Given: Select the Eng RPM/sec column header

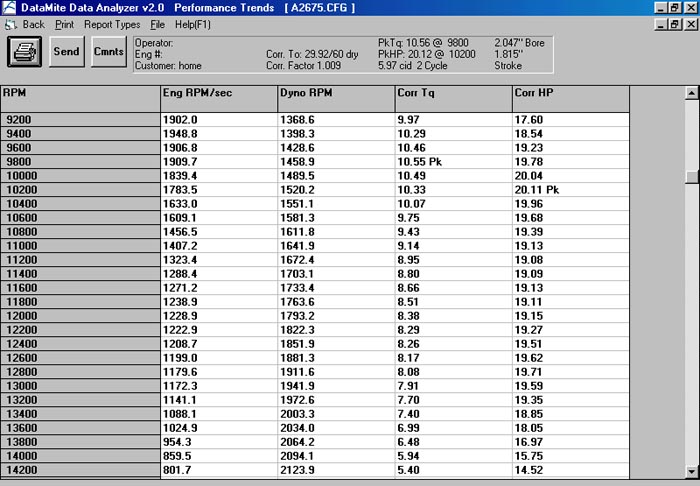Looking at the screenshot, I should click(x=219, y=99).
